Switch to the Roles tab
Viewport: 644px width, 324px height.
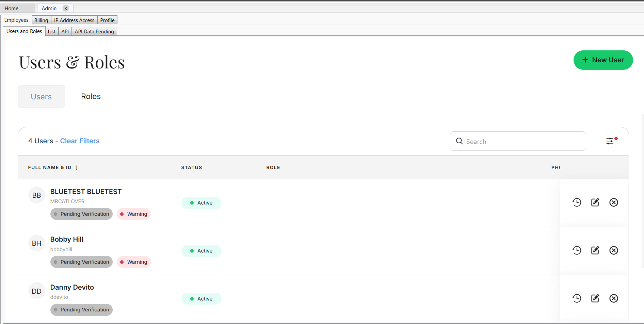[x=91, y=97]
